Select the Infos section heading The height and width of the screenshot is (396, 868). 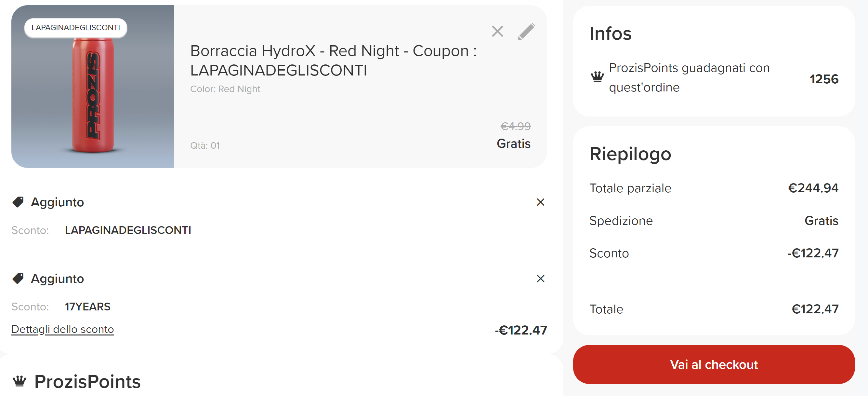tap(610, 34)
